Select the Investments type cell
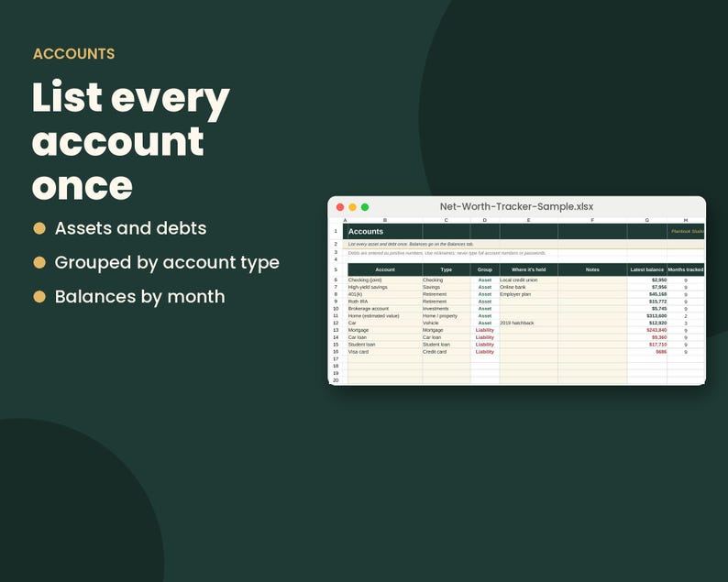This screenshot has height=582, width=728. [447, 309]
